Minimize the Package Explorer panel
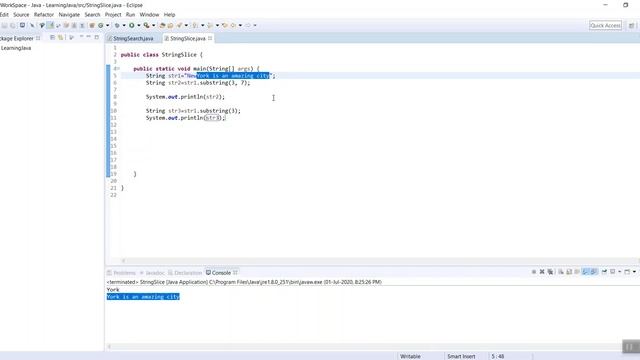 pyautogui.click(x=88, y=37)
